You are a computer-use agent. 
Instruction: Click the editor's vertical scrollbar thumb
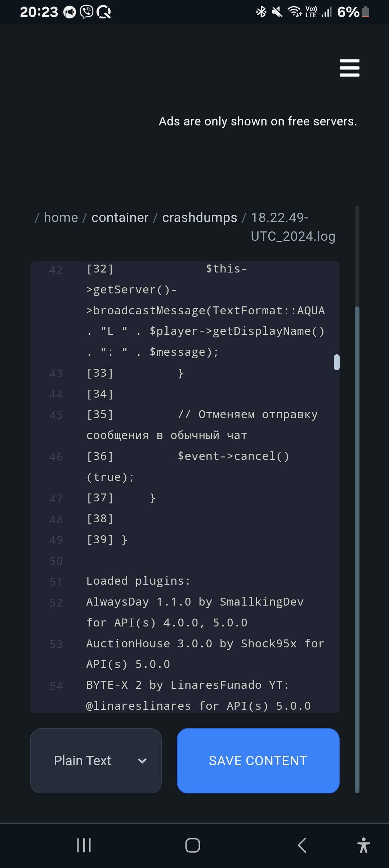click(x=336, y=362)
